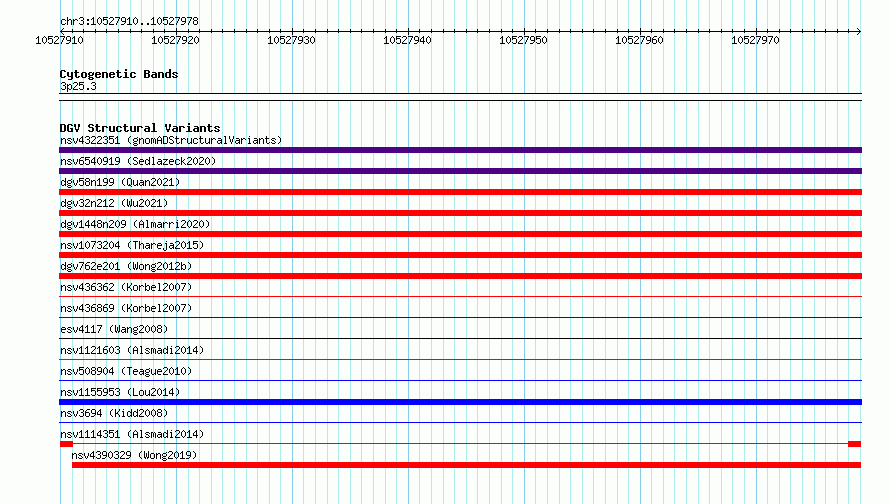Click the thin red line under nsv1121603
890x504 pixels.
pos(460,359)
